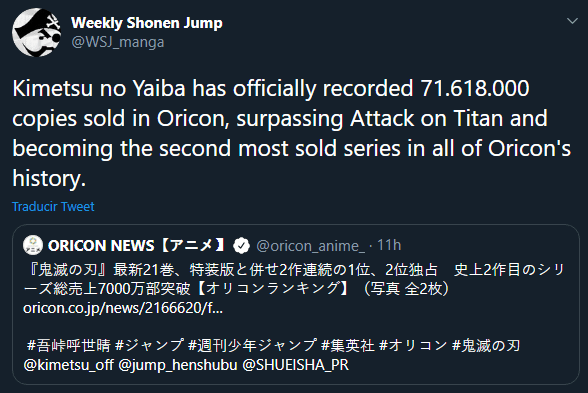Open the #集英社 hashtag
The height and width of the screenshot is (393, 588).
[348, 345]
